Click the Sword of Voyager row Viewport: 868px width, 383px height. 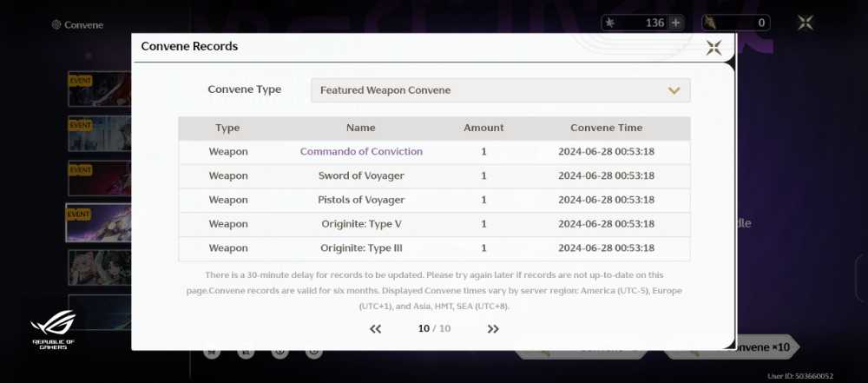(x=434, y=175)
